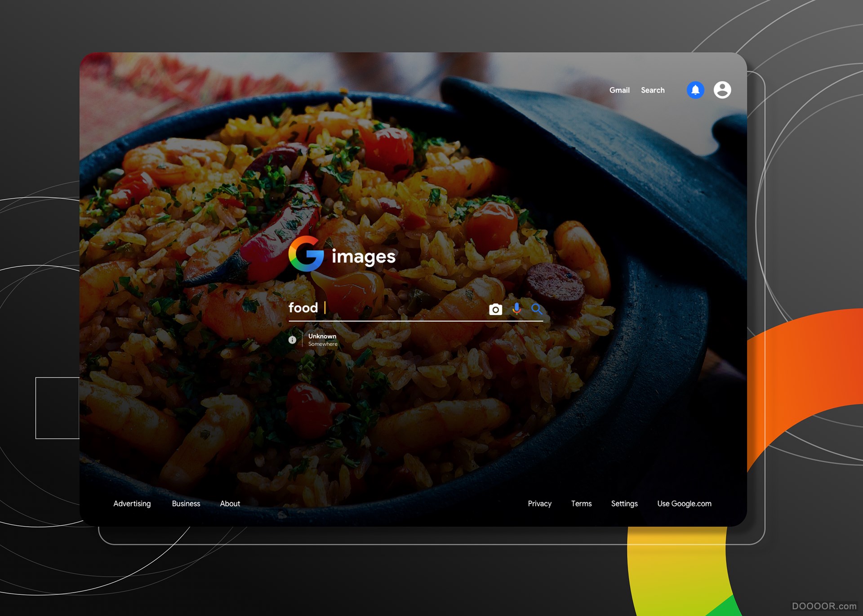Show image info via the info icon

coord(292,340)
